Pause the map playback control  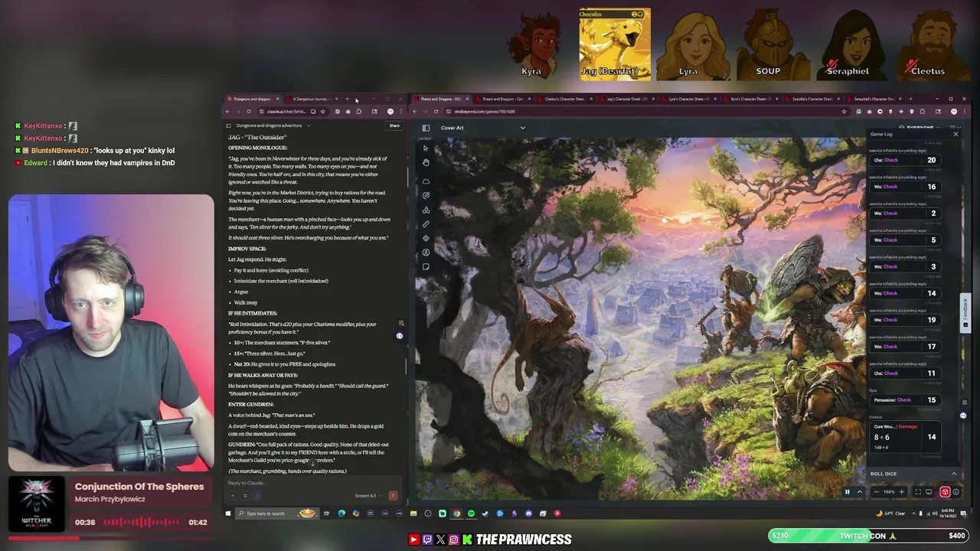point(847,492)
